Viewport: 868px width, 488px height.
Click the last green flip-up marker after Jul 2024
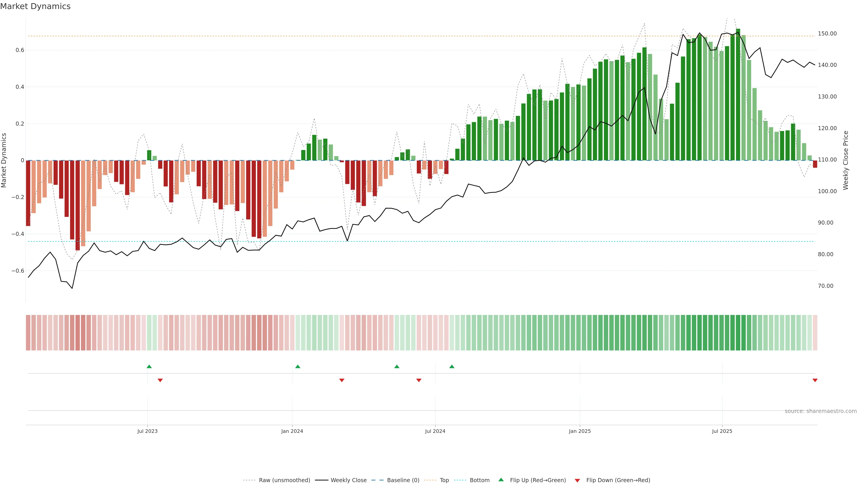[x=452, y=366]
